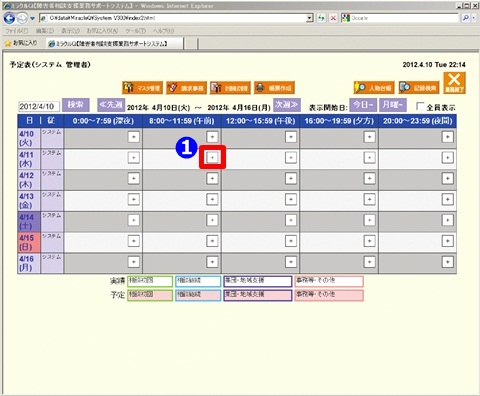Open the search provider dropdown arrow

(x=474, y=18)
